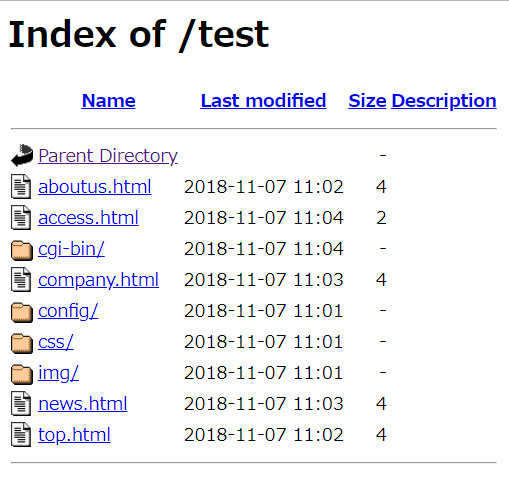Sort files by the Size header
This screenshot has width=509, height=490.
[x=367, y=101]
